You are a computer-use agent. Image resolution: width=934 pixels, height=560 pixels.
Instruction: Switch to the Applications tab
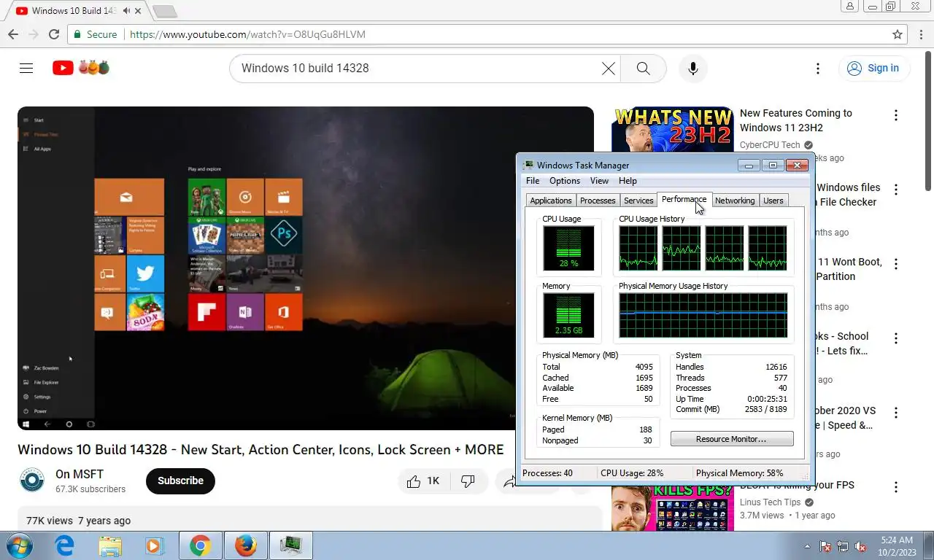click(551, 201)
